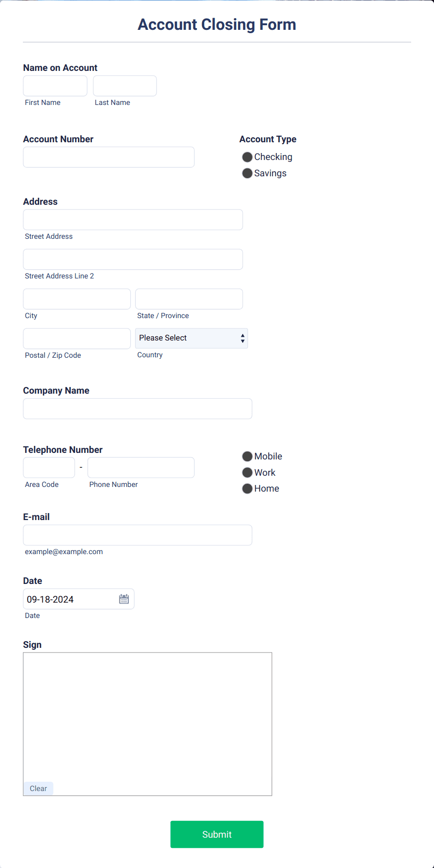Select the Checking account type

[x=247, y=157]
